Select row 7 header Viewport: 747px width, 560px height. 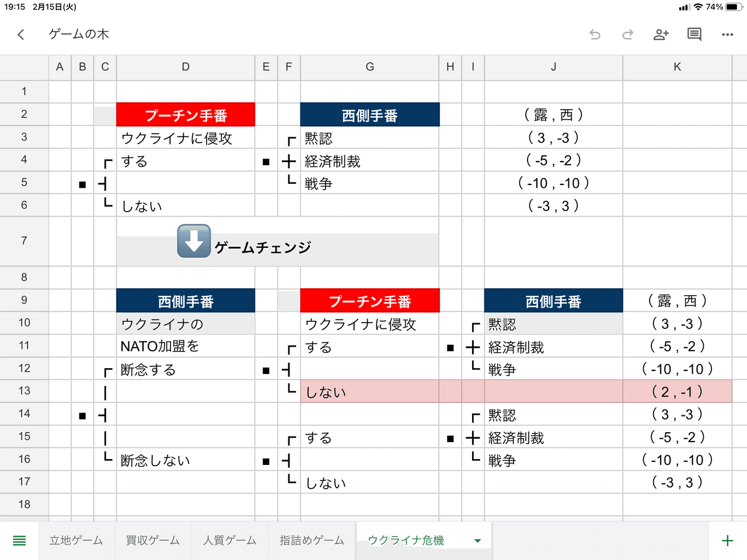(x=24, y=241)
